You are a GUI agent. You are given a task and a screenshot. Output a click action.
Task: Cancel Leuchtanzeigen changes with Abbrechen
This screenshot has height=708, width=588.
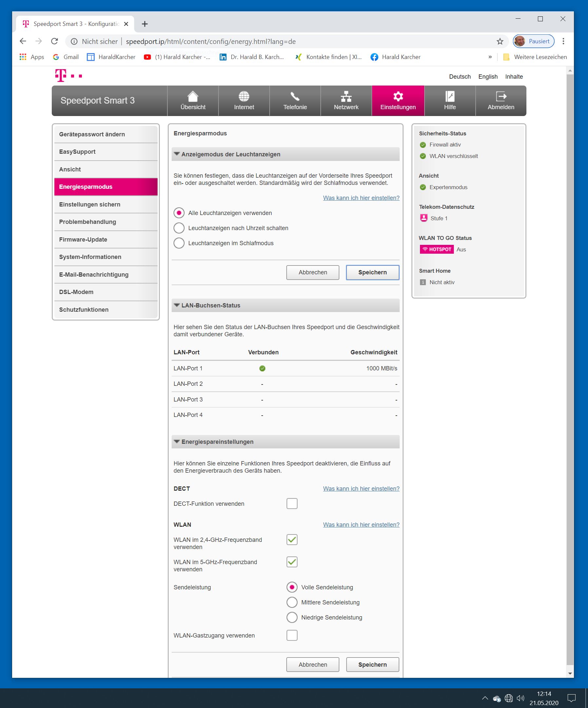coord(313,272)
